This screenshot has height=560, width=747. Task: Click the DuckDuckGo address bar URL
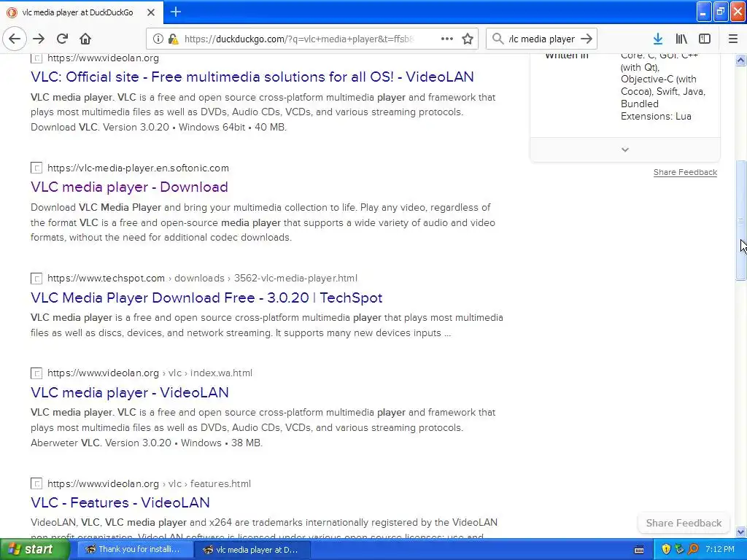click(x=298, y=39)
